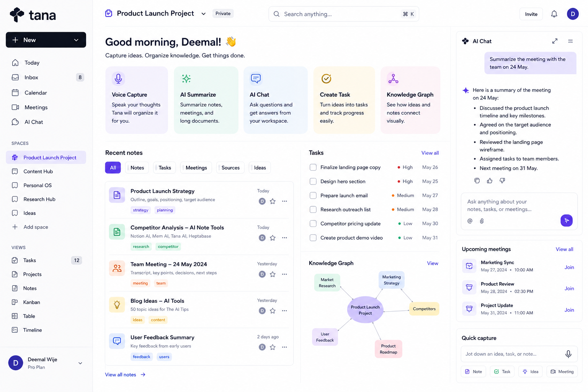Click the Search anything field
The width and height of the screenshot is (588, 392).
343,14
